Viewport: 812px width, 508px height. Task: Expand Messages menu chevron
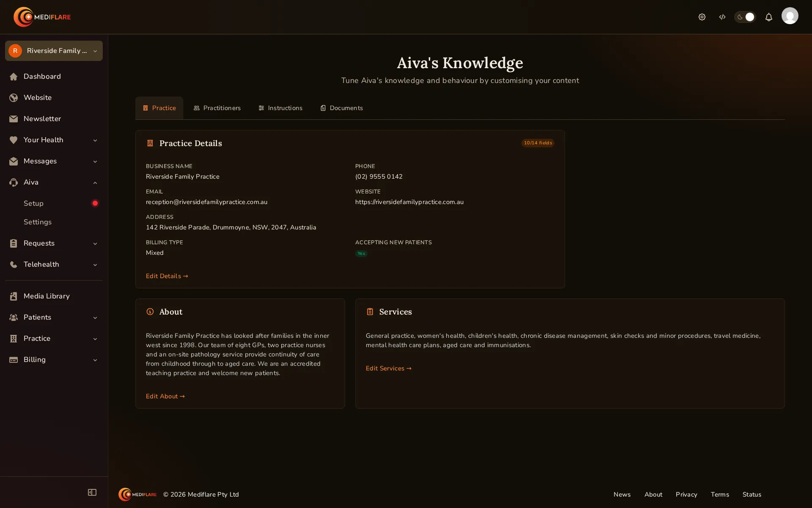pos(95,162)
